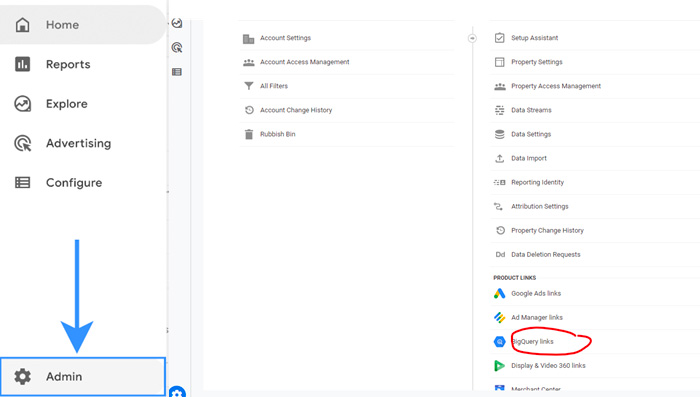Click the Reporting Identity icon
700x397 pixels.
click(500, 182)
